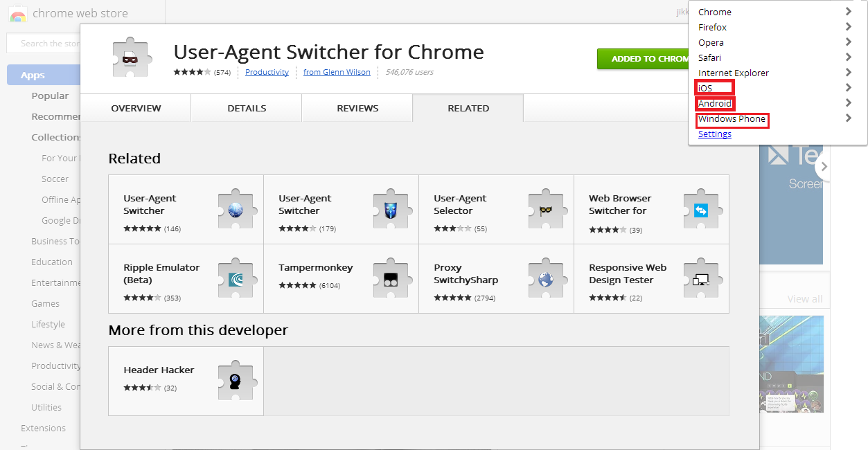Open the User-Agent Switcher globe icon card (146 ratings)
Screen dimensions: 868x450
coord(186,209)
